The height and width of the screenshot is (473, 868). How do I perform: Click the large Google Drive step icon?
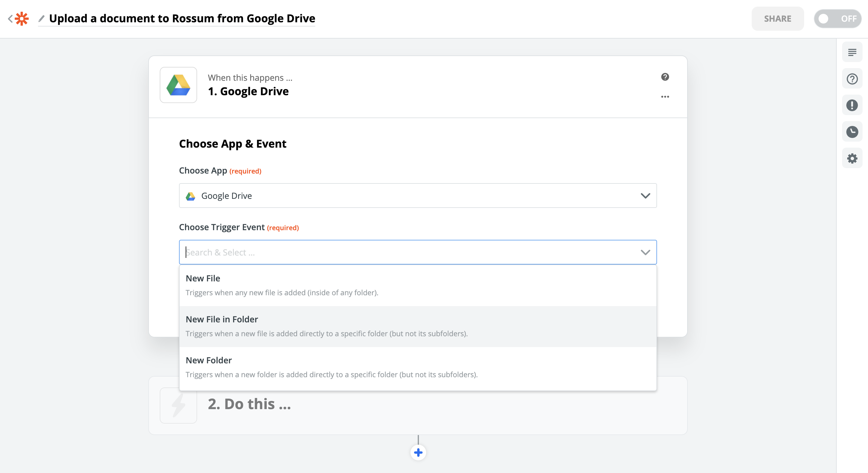(178, 85)
